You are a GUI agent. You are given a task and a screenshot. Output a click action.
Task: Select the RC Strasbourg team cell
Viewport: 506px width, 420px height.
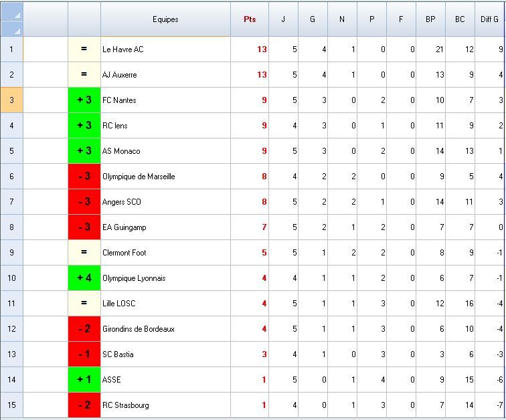click(x=165, y=405)
